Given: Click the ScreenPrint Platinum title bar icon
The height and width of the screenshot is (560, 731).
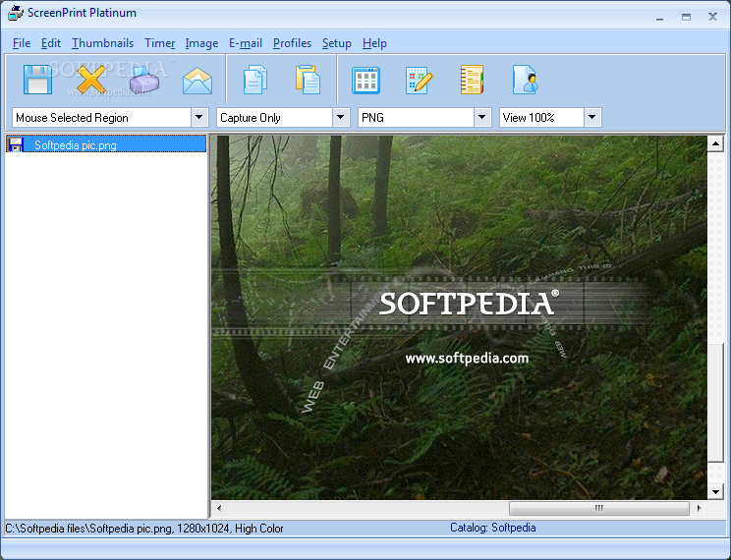Looking at the screenshot, I should tap(16, 13).
